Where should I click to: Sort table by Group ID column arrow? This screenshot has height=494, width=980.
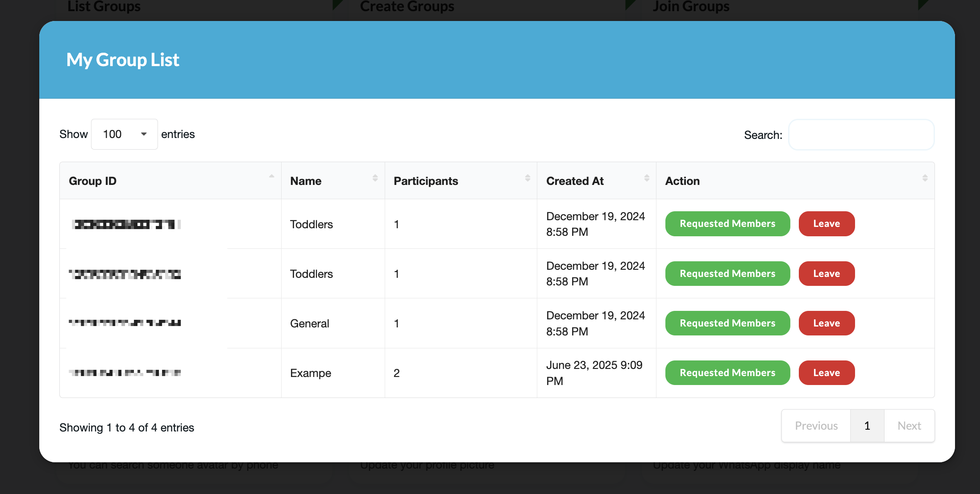coord(271,177)
